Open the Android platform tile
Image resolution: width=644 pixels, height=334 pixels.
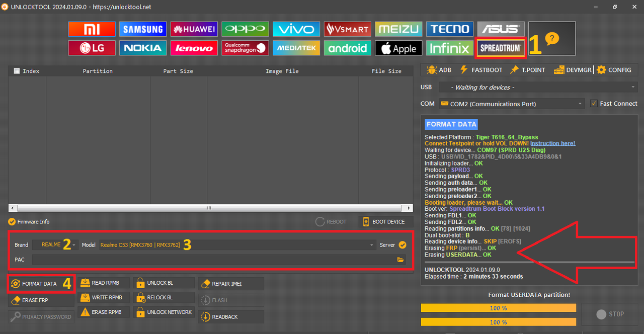click(x=348, y=48)
